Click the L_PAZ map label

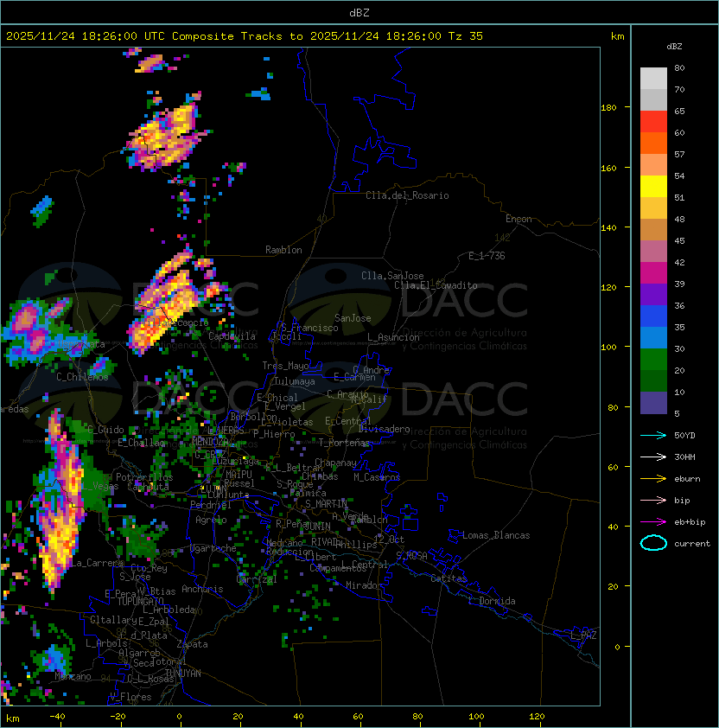pos(583,635)
